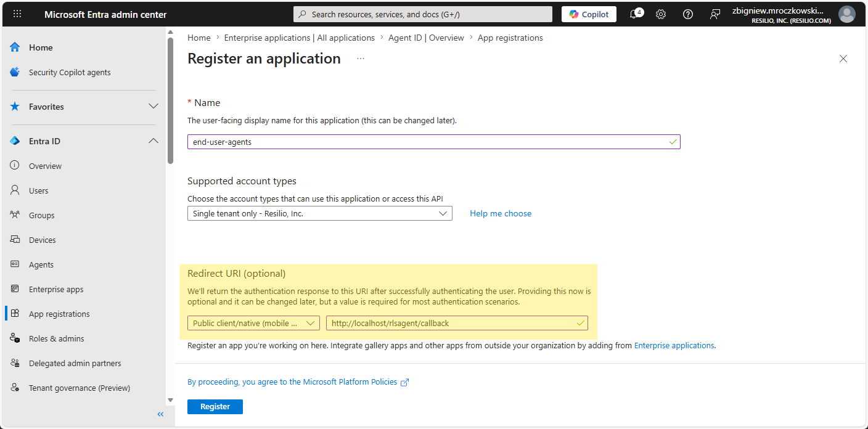Open the Overview info icon

click(x=15, y=166)
